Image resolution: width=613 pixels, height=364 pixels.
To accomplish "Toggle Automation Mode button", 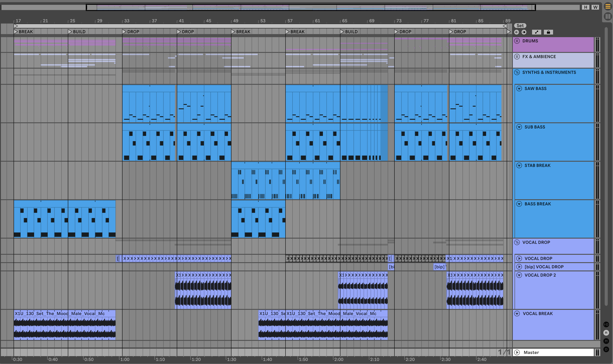I will (536, 32).
